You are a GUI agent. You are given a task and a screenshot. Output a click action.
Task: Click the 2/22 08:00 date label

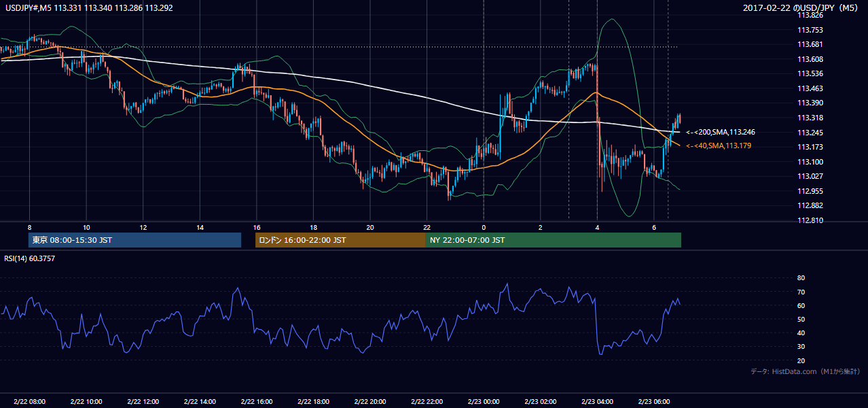pyautogui.click(x=29, y=402)
